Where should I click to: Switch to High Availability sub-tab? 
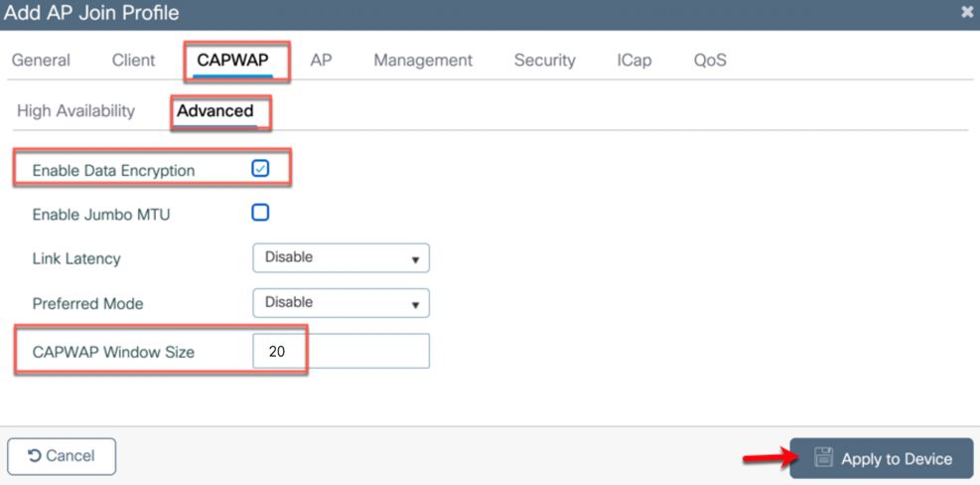[x=75, y=110]
